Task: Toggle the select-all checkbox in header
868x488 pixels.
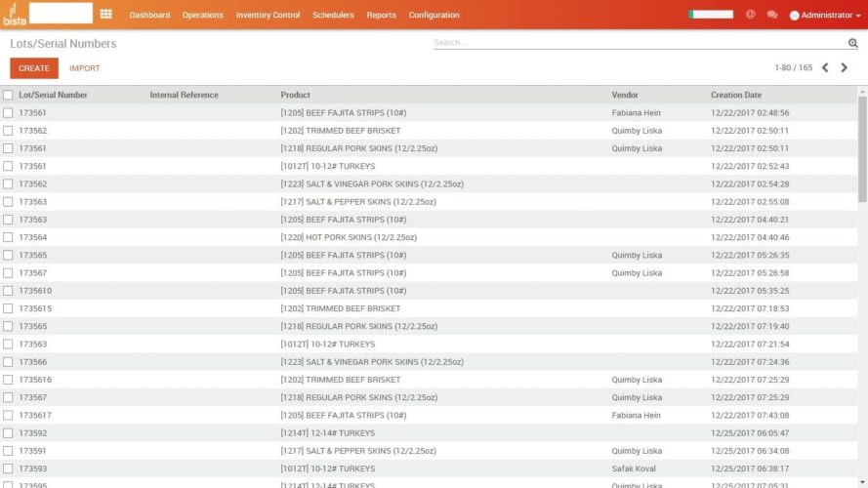Action: (x=8, y=96)
